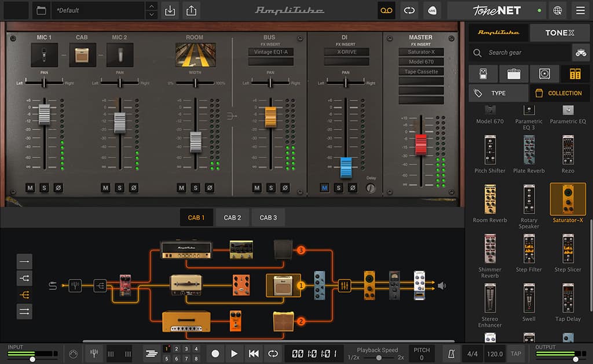Open the tuner in the bottom bar
This screenshot has height=364, width=593.
[x=94, y=353]
